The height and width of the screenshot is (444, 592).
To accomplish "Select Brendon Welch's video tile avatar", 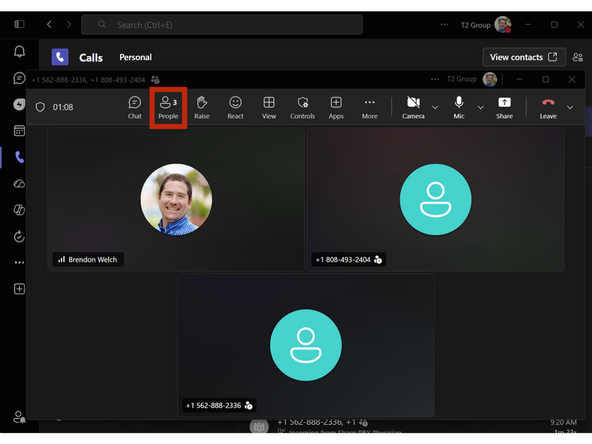I will click(x=176, y=199).
